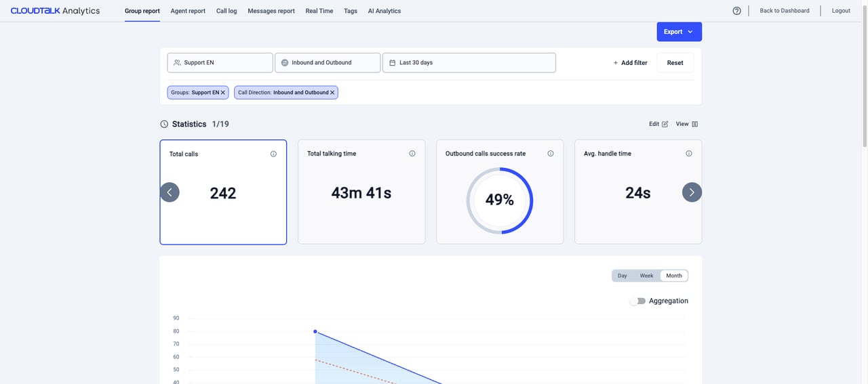
Task: Click the Add filter button
Action: [630, 62]
